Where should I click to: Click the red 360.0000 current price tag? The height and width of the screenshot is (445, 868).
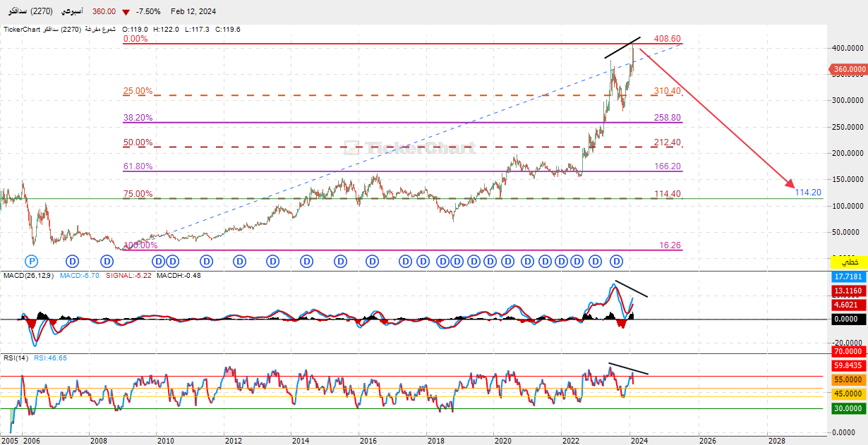(x=848, y=69)
